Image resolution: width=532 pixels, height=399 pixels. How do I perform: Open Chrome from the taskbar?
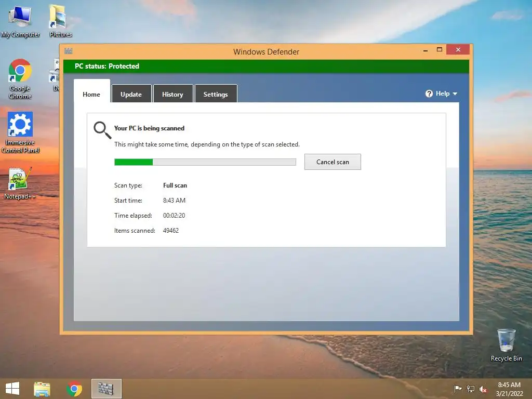pyautogui.click(x=74, y=389)
